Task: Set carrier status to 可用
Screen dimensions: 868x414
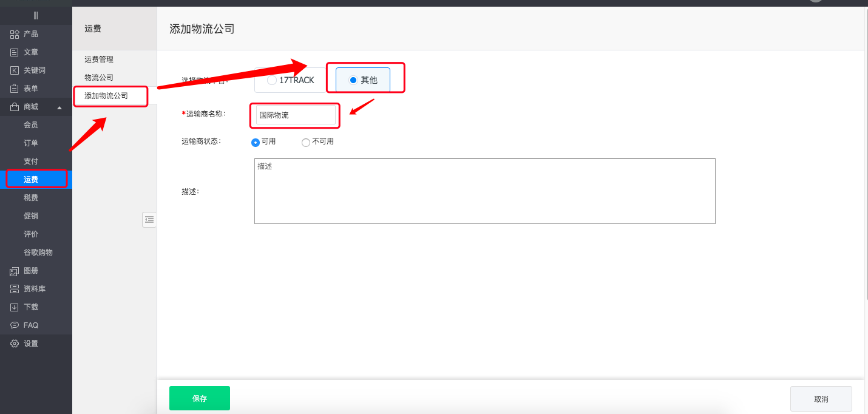Action: 256,143
